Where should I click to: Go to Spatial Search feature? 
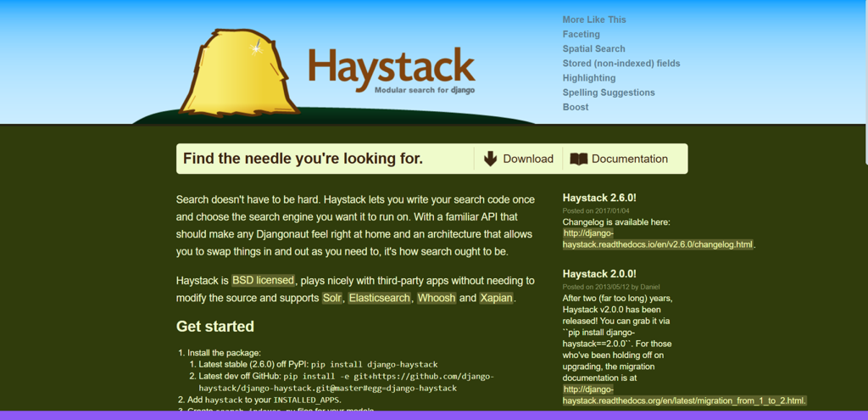click(593, 48)
